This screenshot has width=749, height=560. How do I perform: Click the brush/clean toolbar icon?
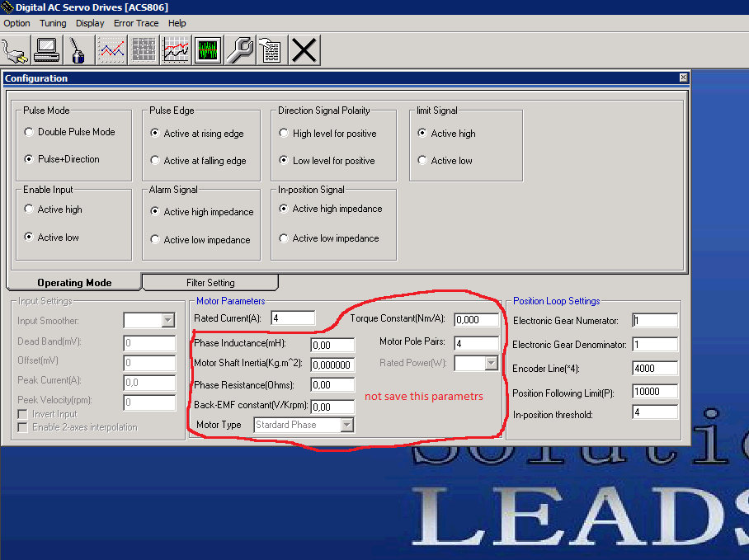tap(78, 50)
